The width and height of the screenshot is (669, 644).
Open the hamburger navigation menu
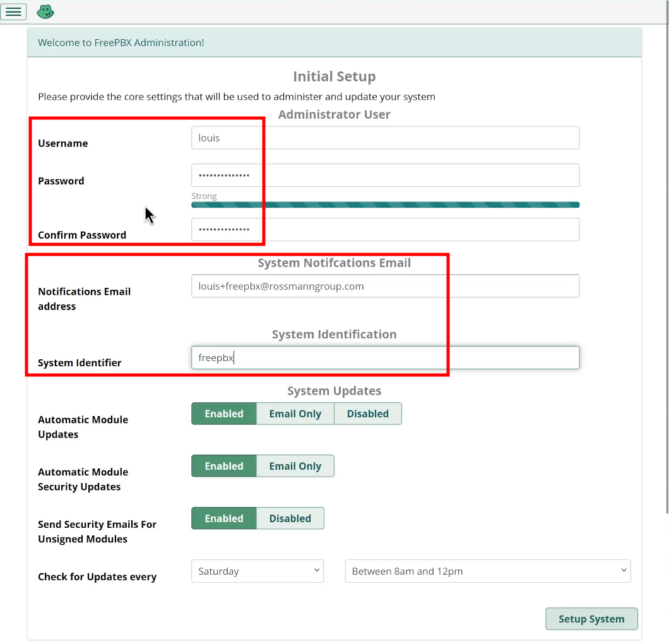pyautogui.click(x=14, y=11)
